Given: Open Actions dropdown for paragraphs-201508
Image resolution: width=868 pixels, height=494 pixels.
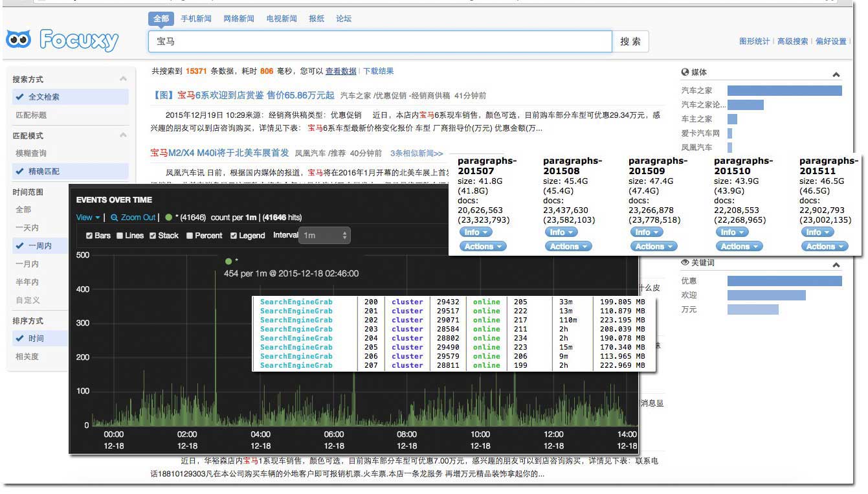Looking at the screenshot, I should click(568, 246).
